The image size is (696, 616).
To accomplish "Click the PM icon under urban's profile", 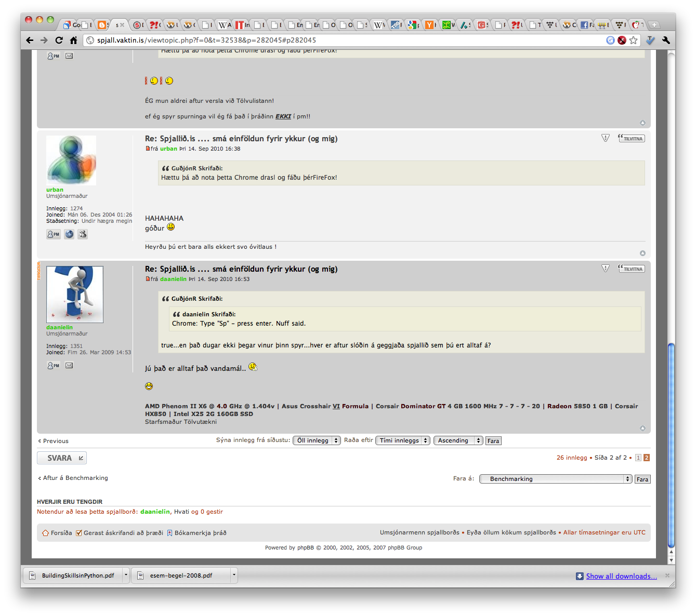I will coord(53,234).
